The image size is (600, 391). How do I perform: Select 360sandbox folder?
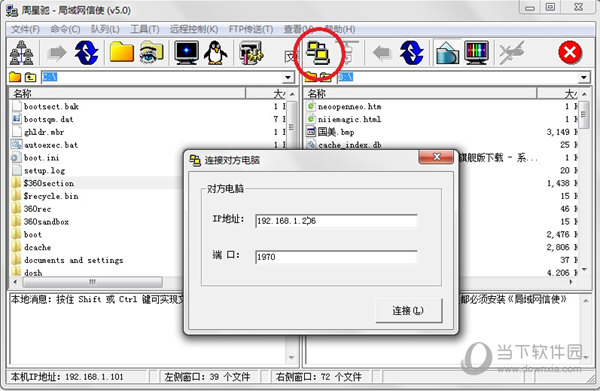pyautogui.click(x=46, y=222)
